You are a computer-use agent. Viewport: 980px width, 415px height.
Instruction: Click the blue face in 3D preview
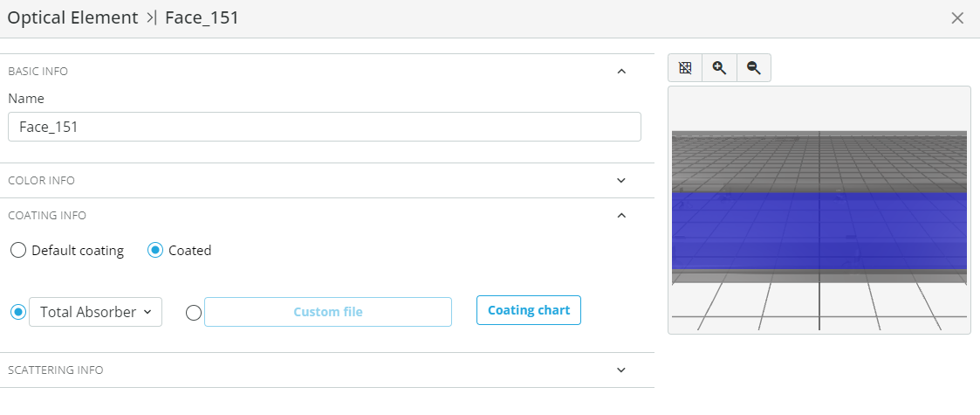(x=819, y=231)
